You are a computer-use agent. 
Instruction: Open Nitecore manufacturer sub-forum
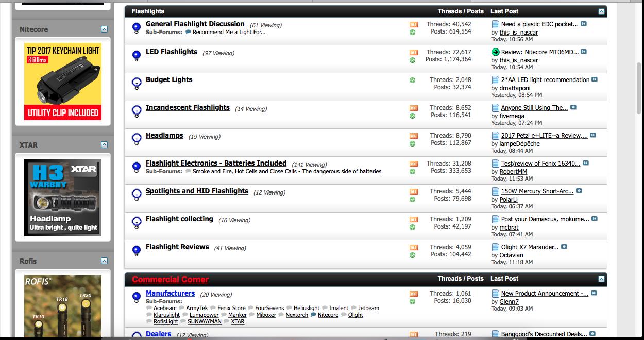click(x=328, y=315)
